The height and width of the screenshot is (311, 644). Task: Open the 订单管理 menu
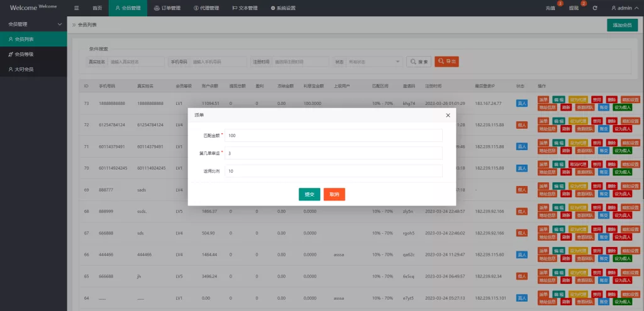pos(167,8)
